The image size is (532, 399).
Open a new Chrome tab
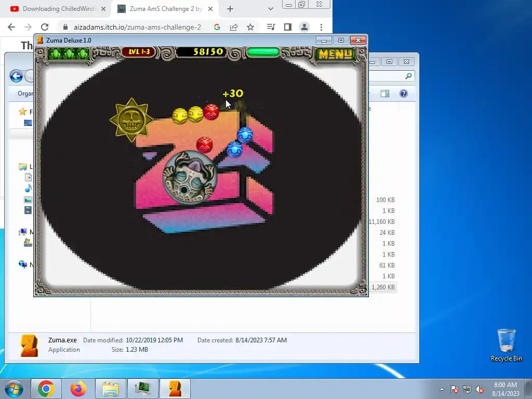coord(230,9)
